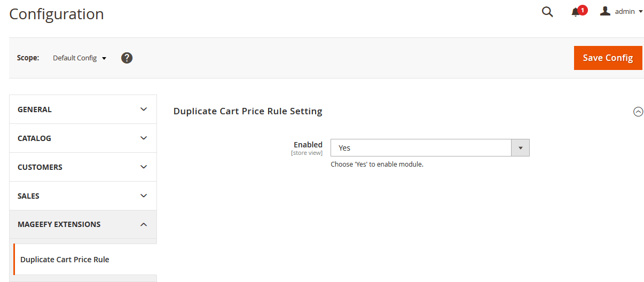
Task: Click the admin username text
Action: pyautogui.click(x=624, y=12)
